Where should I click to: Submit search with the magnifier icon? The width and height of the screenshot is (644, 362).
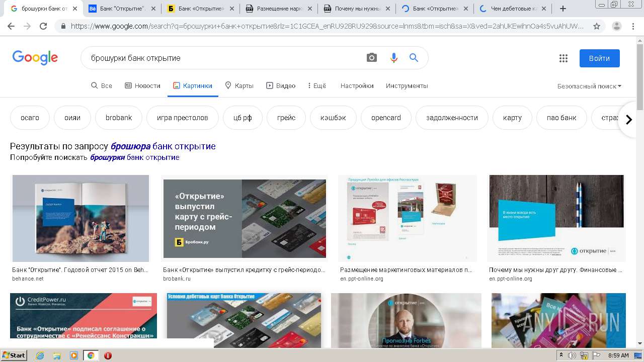(x=414, y=58)
